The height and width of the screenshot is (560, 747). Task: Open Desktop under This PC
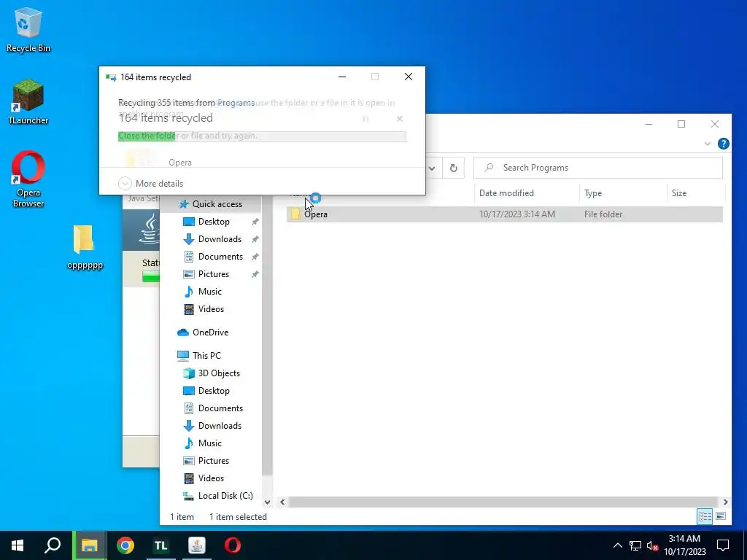214,391
